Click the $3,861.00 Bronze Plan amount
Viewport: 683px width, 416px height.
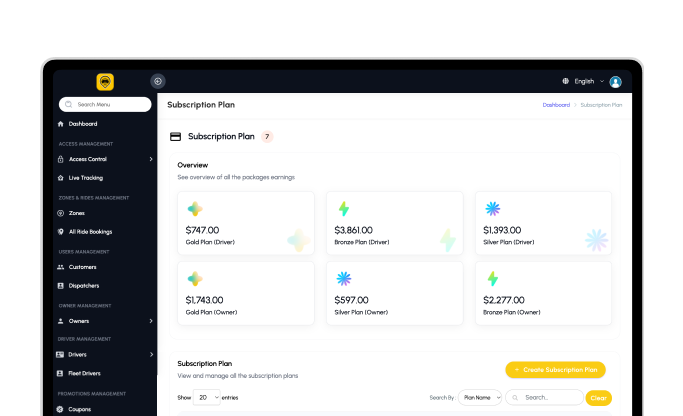click(x=353, y=230)
